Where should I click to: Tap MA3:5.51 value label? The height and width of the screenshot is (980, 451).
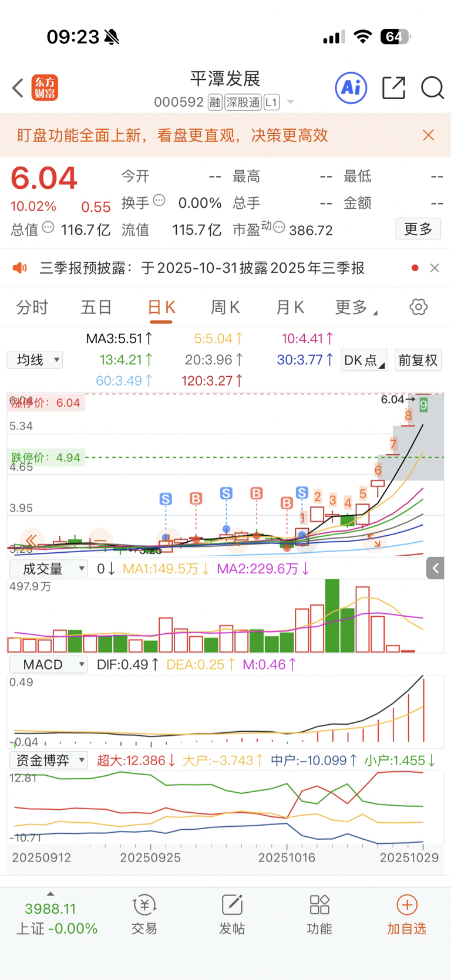click(x=119, y=339)
